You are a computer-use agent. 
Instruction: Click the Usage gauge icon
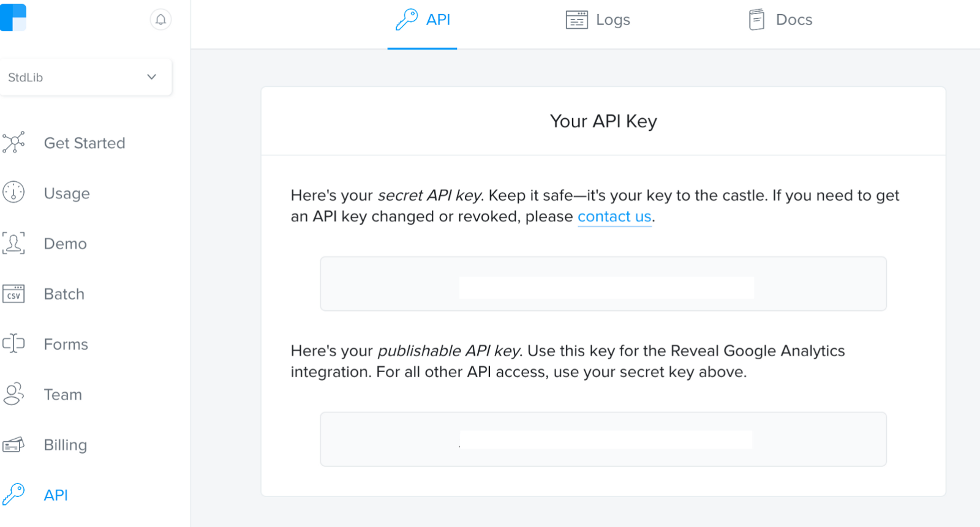coord(13,192)
